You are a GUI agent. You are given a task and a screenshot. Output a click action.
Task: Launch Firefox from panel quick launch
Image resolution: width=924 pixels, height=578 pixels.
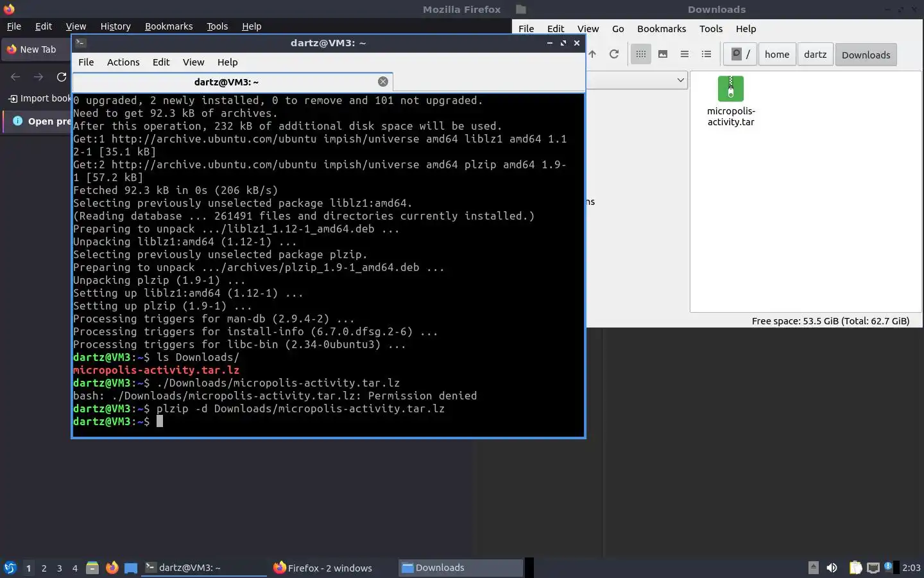112,568
